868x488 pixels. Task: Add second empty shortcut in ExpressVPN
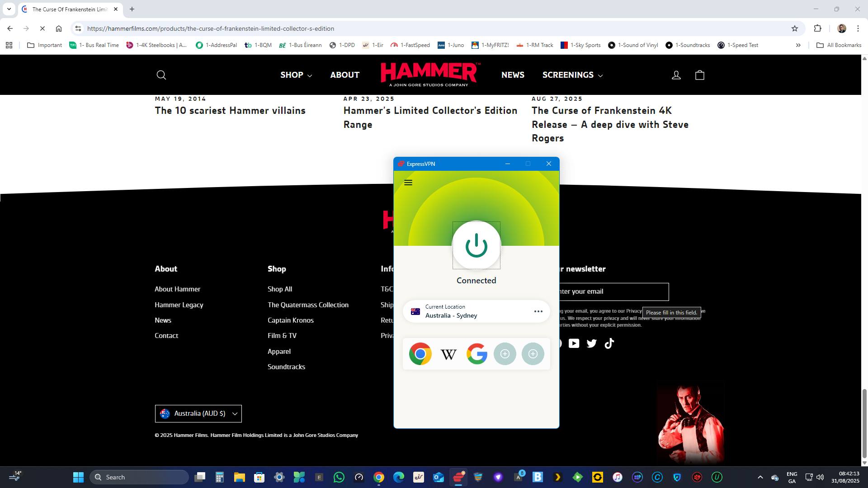tap(533, 354)
